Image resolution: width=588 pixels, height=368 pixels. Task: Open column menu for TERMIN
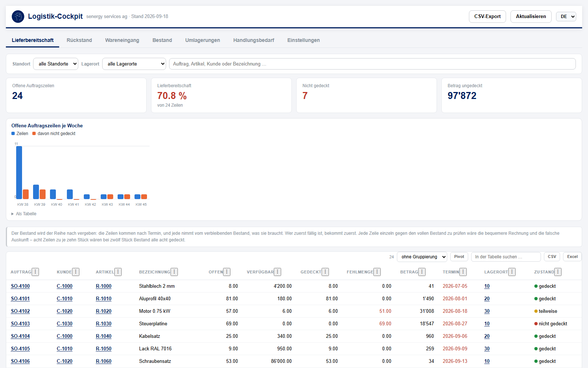(x=463, y=272)
